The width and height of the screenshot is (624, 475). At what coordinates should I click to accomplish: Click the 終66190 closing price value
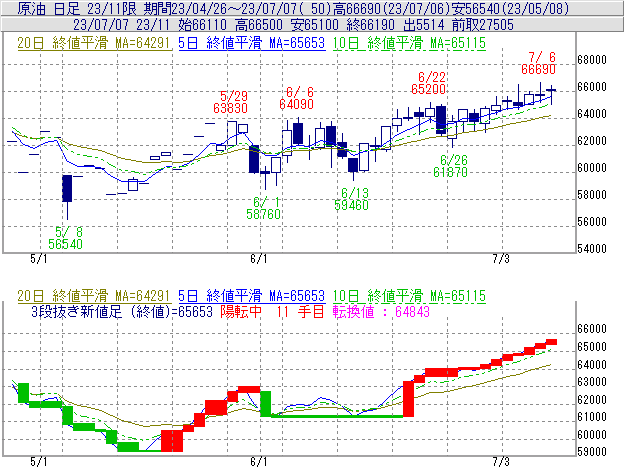click(370, 25)
